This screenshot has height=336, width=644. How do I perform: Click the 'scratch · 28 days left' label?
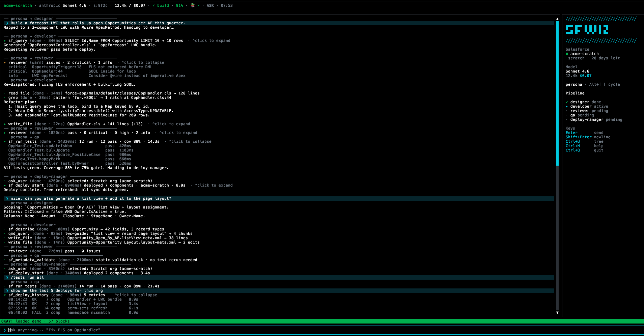[x=594, y=58]
